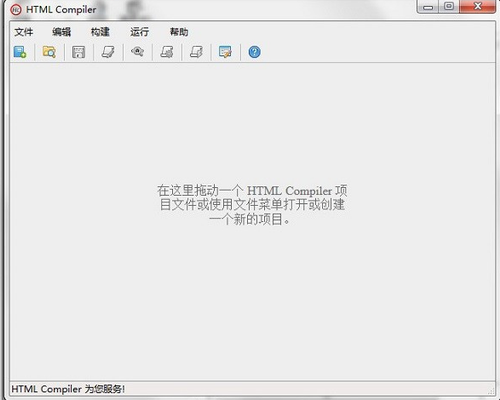500x400 pixels.
Task: Maximize the HTML Compiler window
Action: [x=449, y=6]
